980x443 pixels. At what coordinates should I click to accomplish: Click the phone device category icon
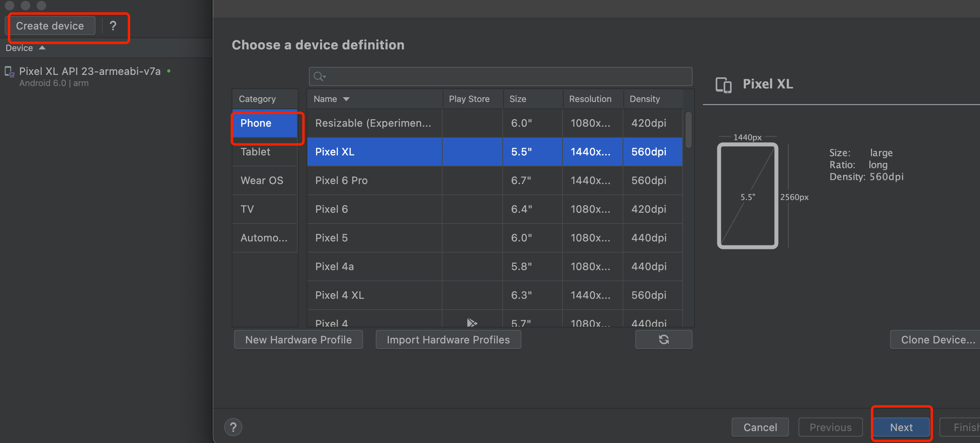click(256, 123)
